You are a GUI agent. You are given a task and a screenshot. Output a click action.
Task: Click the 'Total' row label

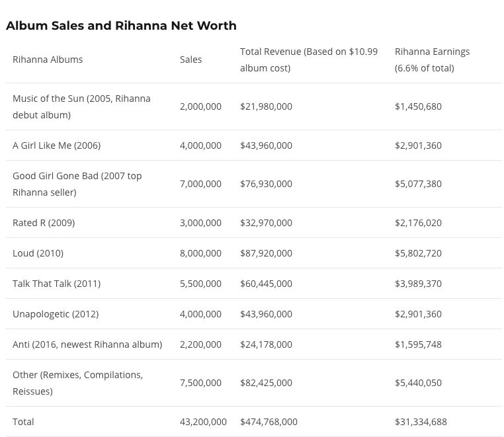[23, 422]
